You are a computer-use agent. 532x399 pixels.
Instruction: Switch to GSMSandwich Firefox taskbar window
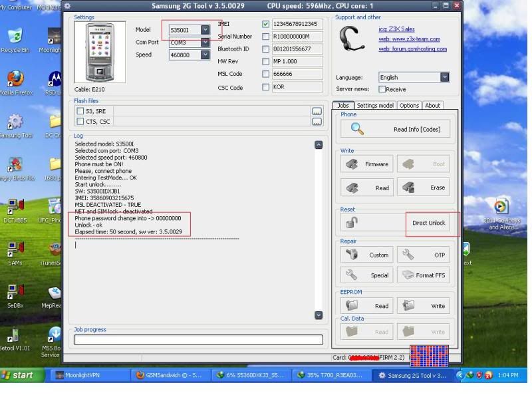(170, 375)
